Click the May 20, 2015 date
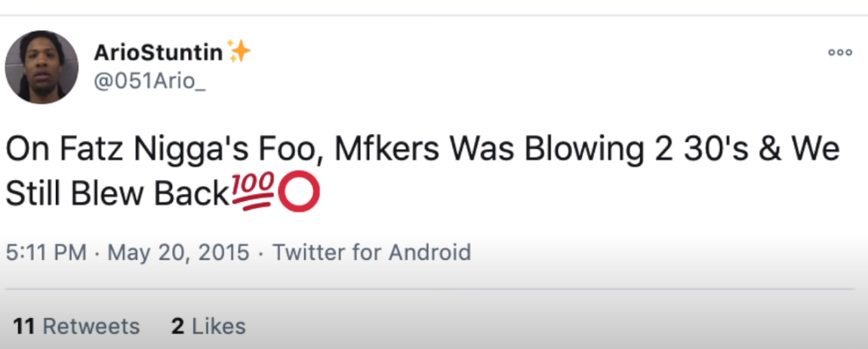The height and width of the screenshot is (349, 868). 178,252
